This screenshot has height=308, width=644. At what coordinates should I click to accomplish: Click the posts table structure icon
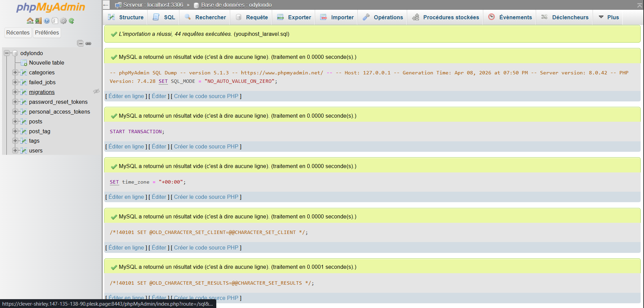tap(24, 122)
